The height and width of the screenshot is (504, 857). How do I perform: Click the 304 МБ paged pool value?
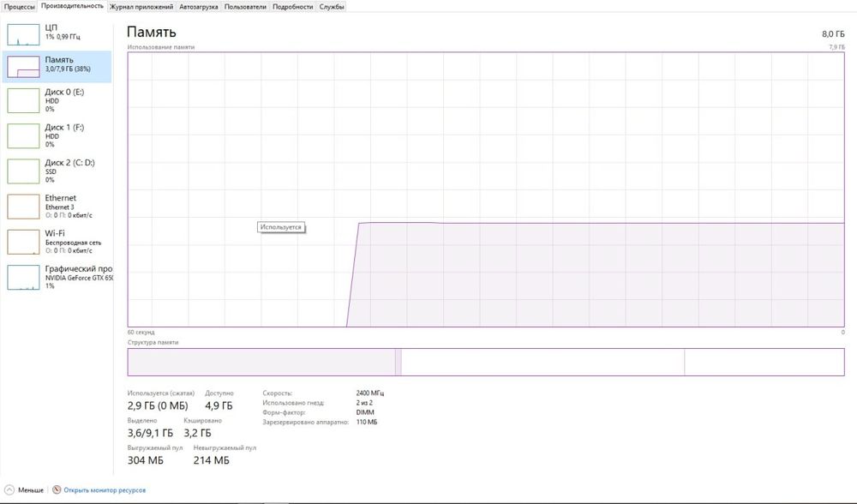coord(146,460)
